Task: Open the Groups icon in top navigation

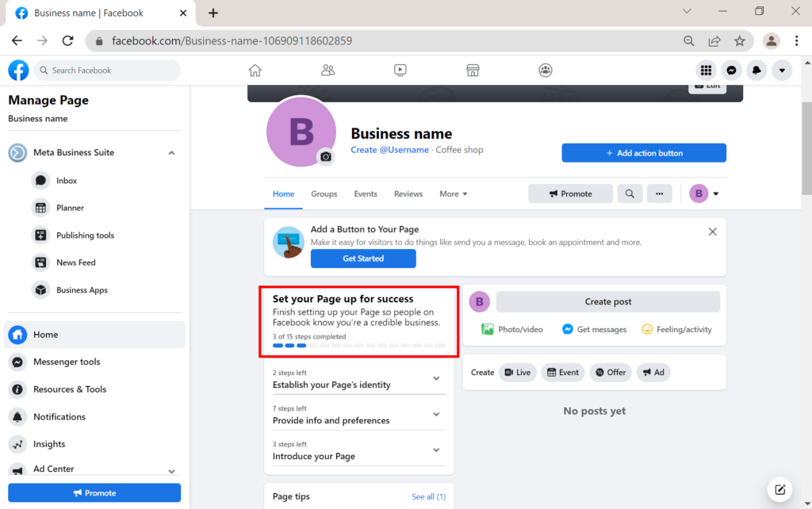Action: (546, 71)
